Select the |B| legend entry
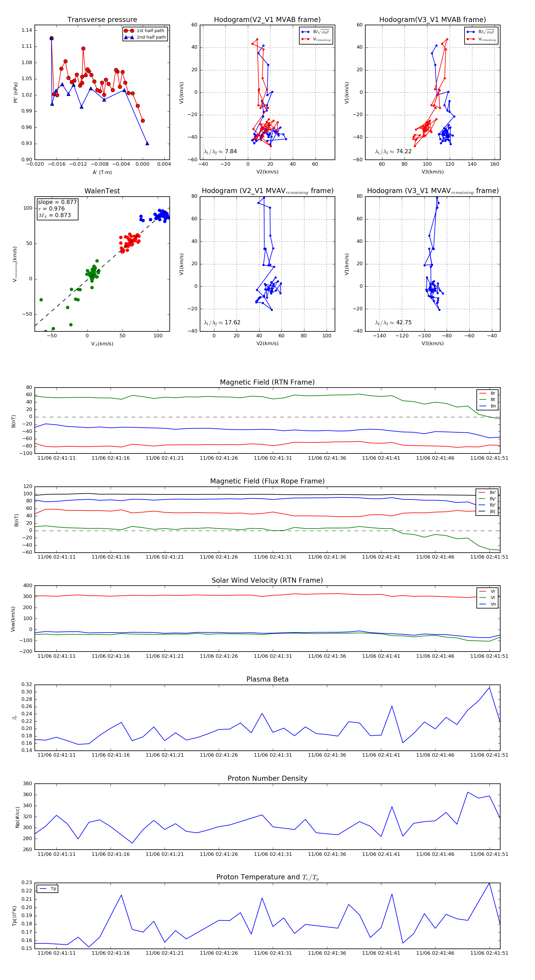The height and width of the screenshot is (980, 535). pos(487,511)
